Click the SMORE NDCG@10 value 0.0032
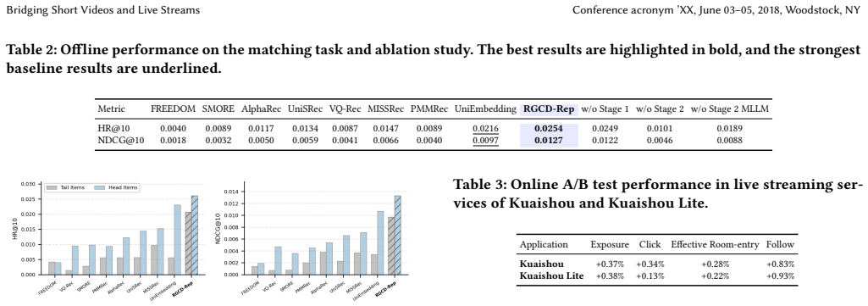Image resolution: width=868 pixels, height=306 pixels. (x=218, y=140)
